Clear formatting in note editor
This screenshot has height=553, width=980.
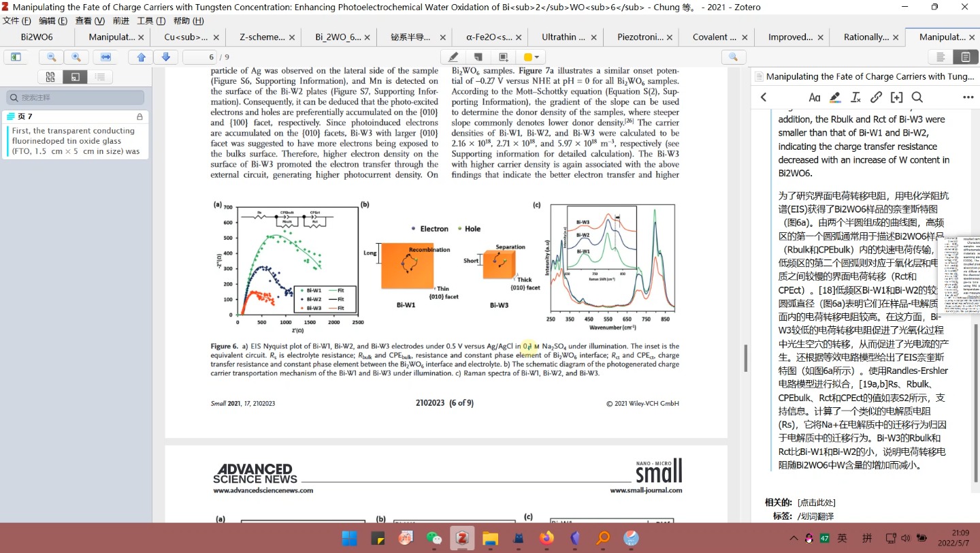click(x=856, y=97)
